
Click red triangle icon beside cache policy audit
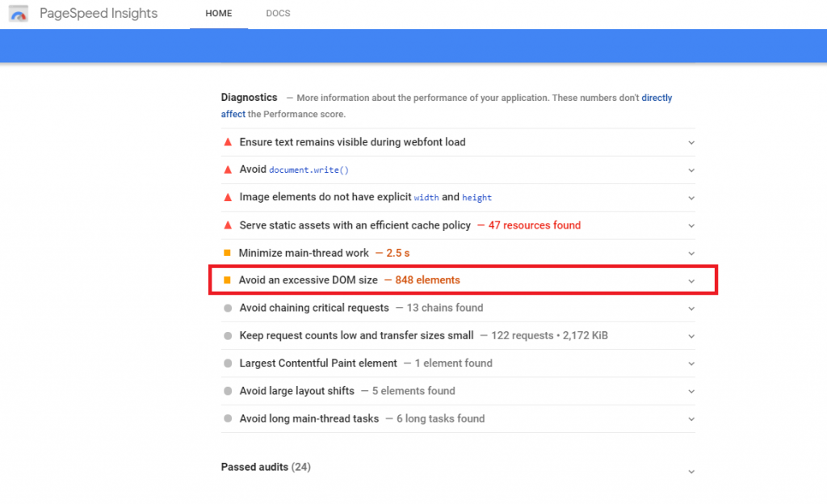tap(228, 225)
